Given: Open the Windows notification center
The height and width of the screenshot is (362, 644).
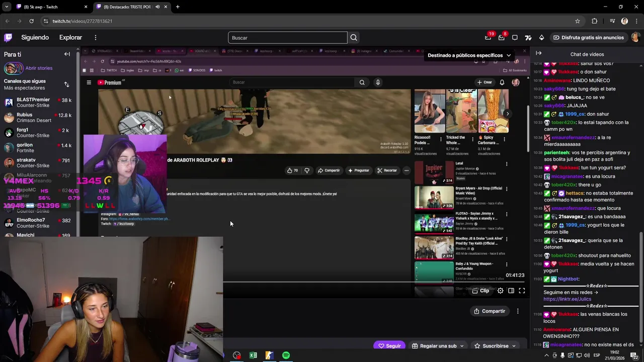Looking at the screenshot, I should 634,355.
